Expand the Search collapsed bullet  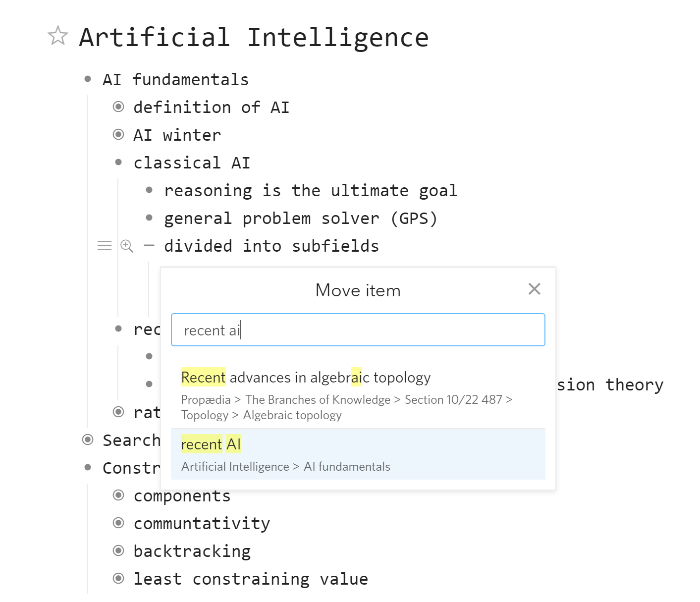point(88,440)
